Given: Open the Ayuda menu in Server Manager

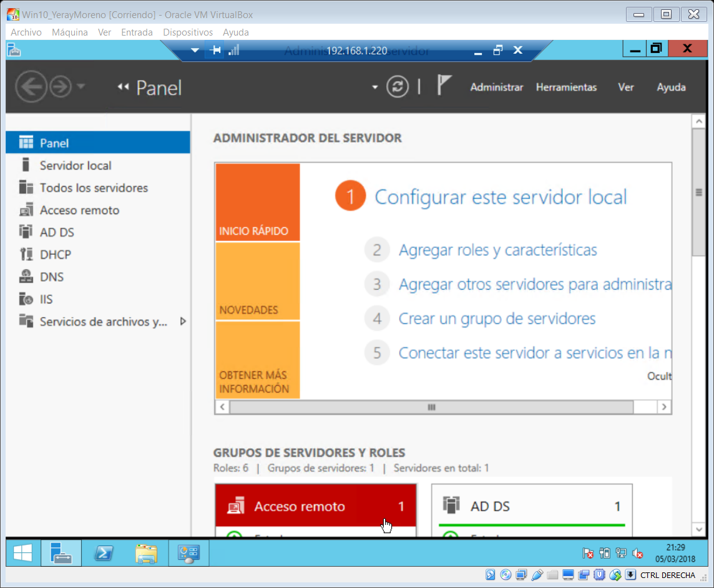Looking at the screenshot, I should pos(671,87).
